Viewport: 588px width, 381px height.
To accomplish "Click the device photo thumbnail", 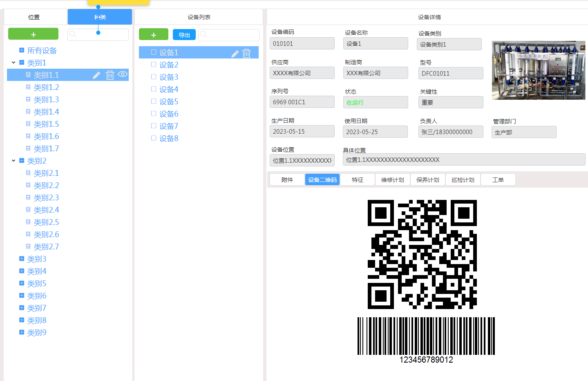I will click(539, 70).
